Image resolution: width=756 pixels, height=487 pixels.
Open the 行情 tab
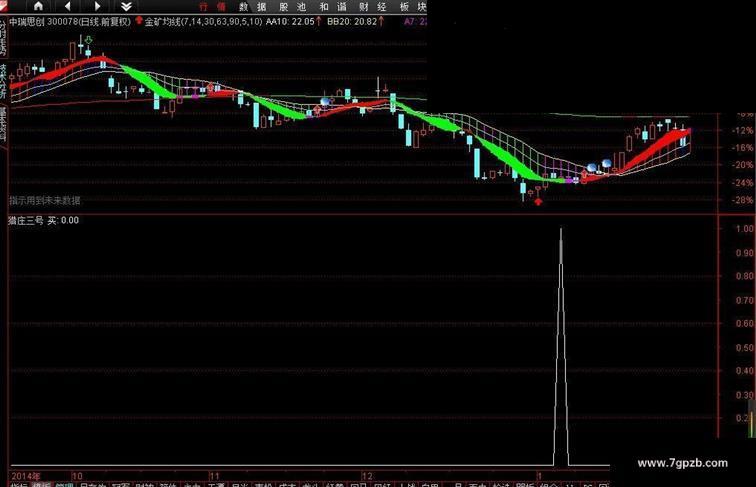coord(212,7)
